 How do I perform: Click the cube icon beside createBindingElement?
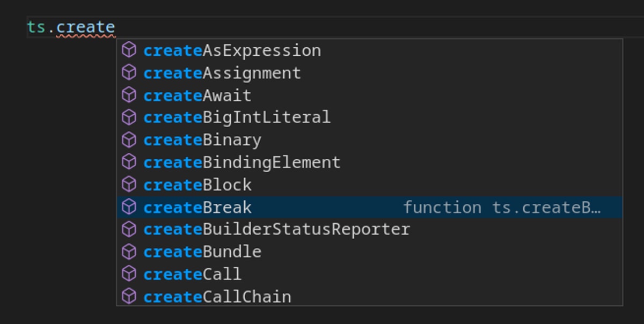click(x=129, y=162)
